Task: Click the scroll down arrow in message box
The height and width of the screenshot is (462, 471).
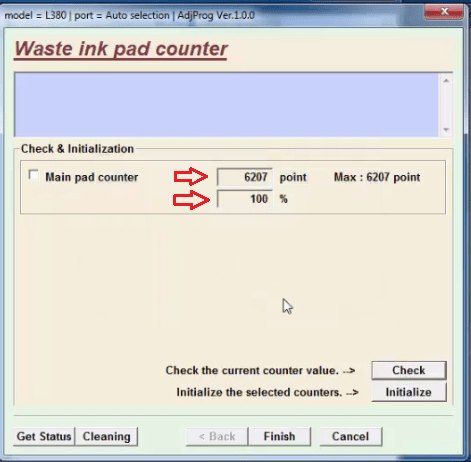Action: point(446,130)
